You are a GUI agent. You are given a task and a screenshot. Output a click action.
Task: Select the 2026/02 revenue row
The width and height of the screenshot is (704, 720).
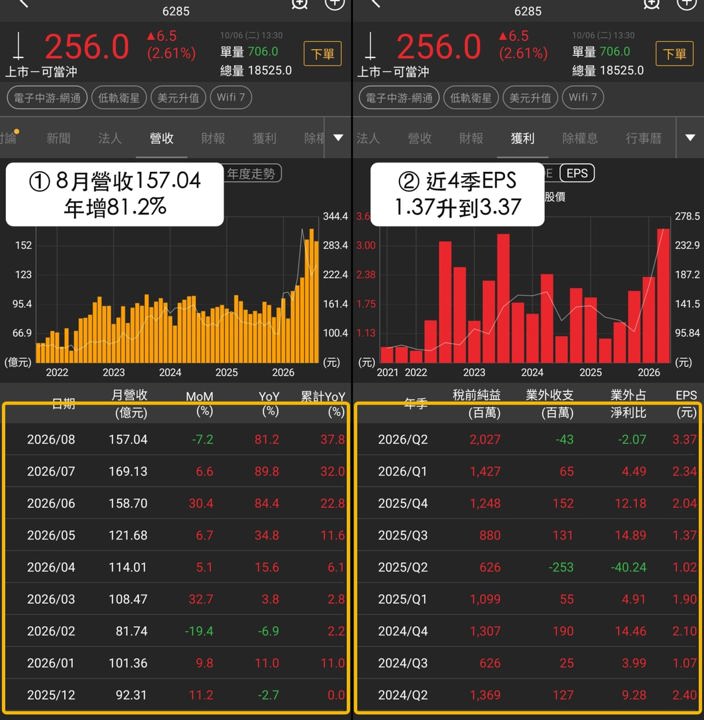[x=176, y=631]
